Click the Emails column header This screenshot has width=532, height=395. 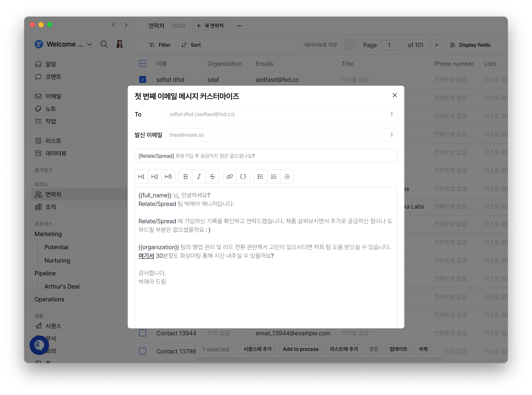click(x=264, y=64)
